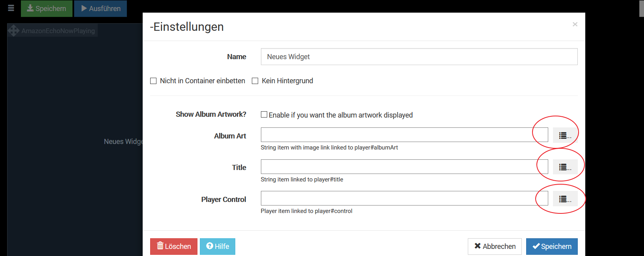Click the green Speichern toolbar button

47,9
